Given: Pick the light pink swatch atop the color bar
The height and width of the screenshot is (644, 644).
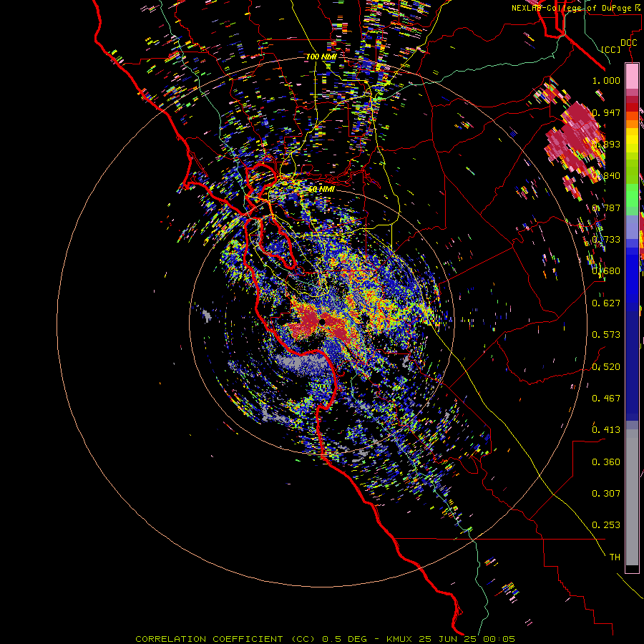Looking at the screenshot, I should click(x=632, y=76).
